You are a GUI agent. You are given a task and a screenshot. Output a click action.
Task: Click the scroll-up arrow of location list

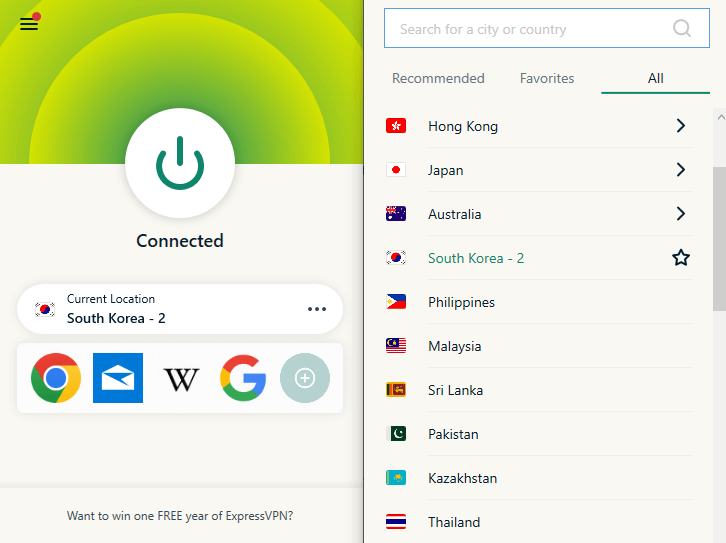pos(720,118)
